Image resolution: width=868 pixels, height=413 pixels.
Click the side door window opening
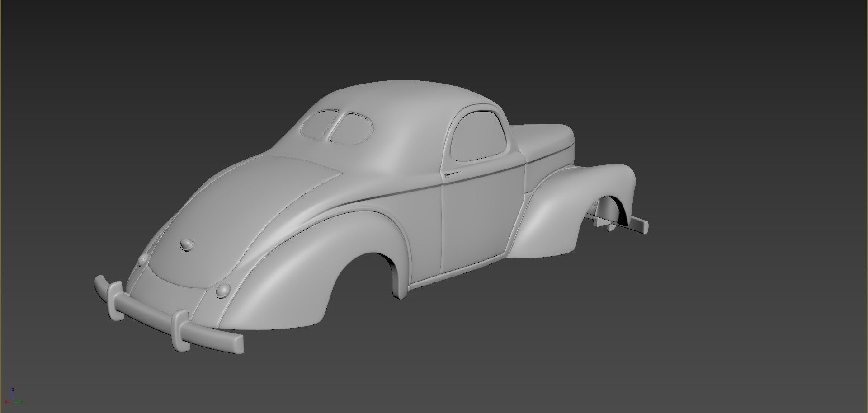pyautogui.click(x=478, y=136)
